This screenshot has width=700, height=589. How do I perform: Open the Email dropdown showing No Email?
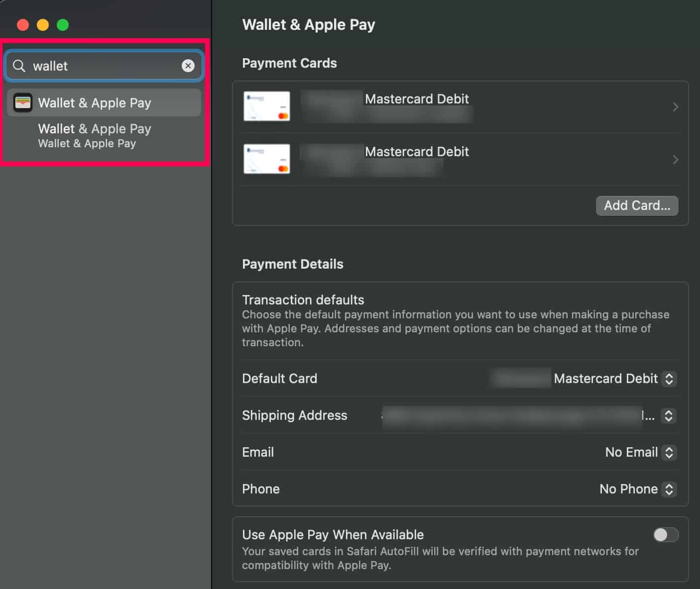tap(669, 452)
